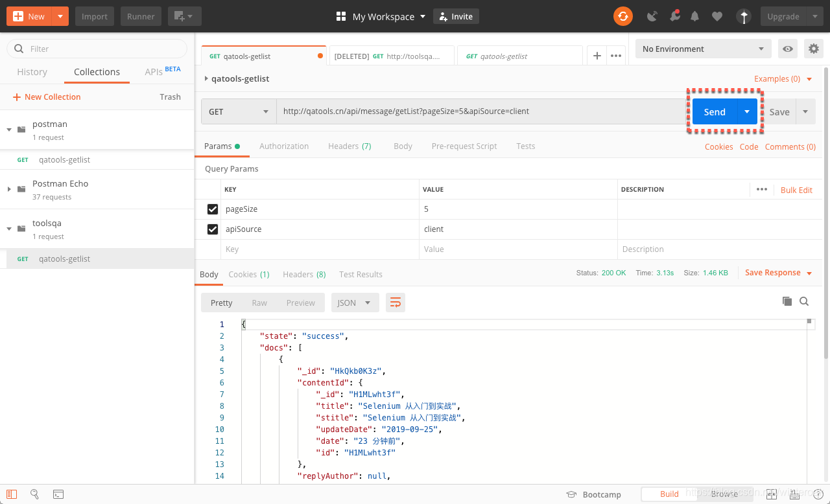Expand the Postman Echo collection

point(9,189)
